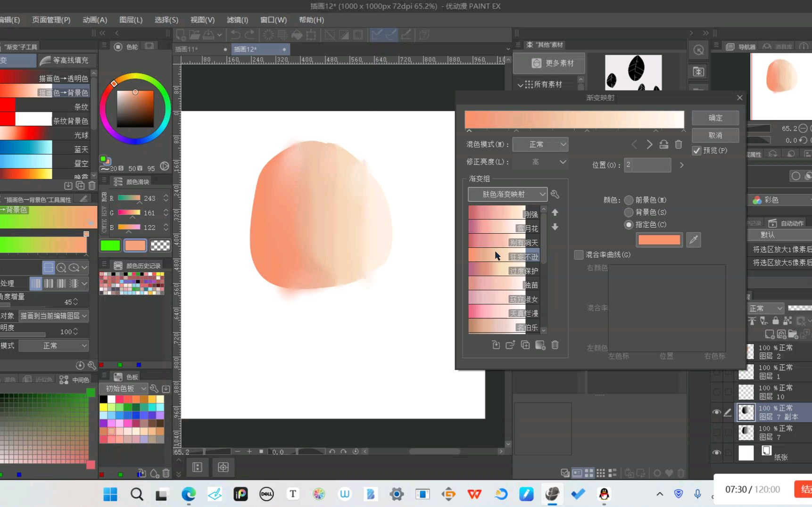
Task: Enable the 混合率曲线 checkbox
Action: click(579, 255)
